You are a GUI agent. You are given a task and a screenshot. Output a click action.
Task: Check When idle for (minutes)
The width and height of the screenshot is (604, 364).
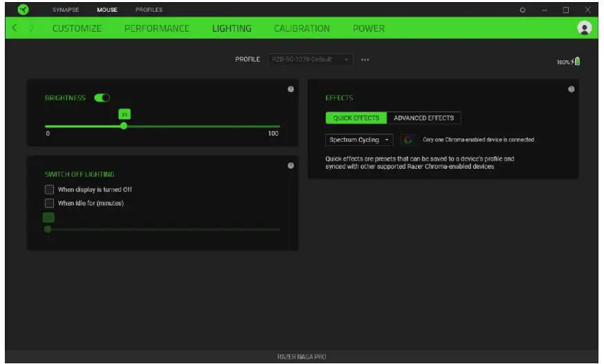[49, 203]
